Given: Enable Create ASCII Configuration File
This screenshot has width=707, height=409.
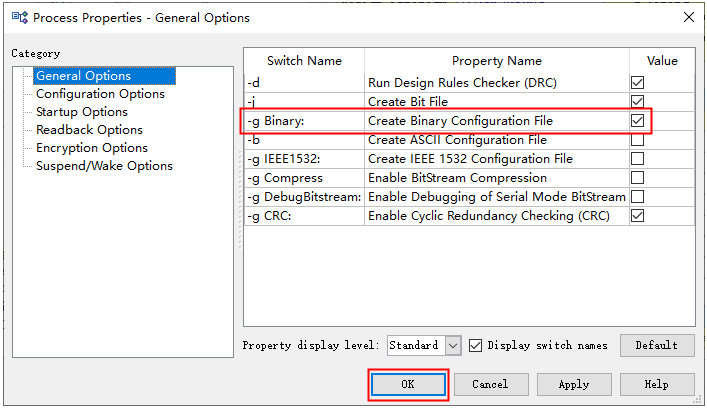Looking at the screenshot, I should tap(637, 140).
